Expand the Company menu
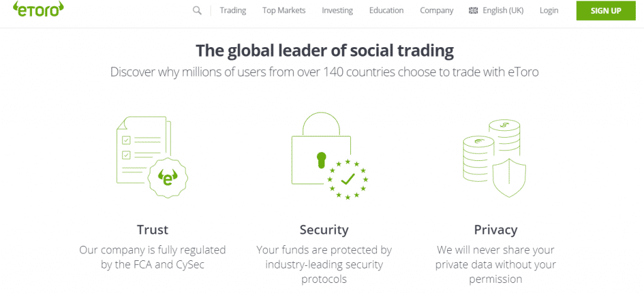The image size is (644, 293). click(436, 11)
